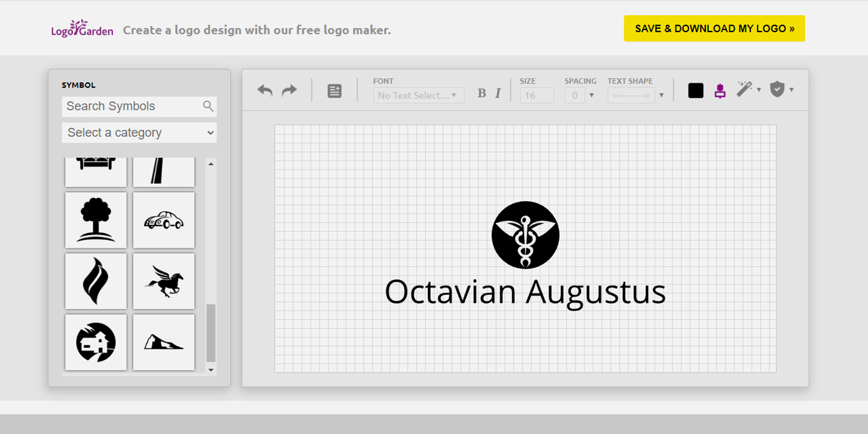Open the spacing dropdown arrow

coord(591,95)
